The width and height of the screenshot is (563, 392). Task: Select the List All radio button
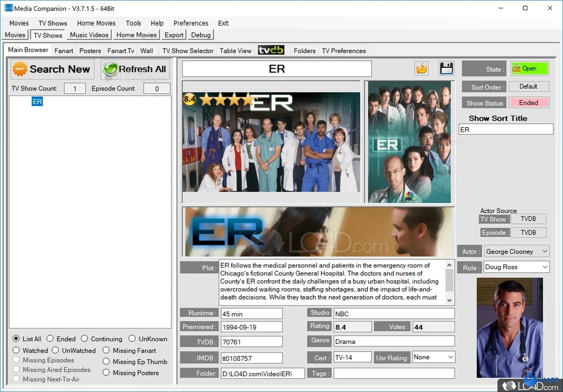pyautogui.click(x=16, y=339)
